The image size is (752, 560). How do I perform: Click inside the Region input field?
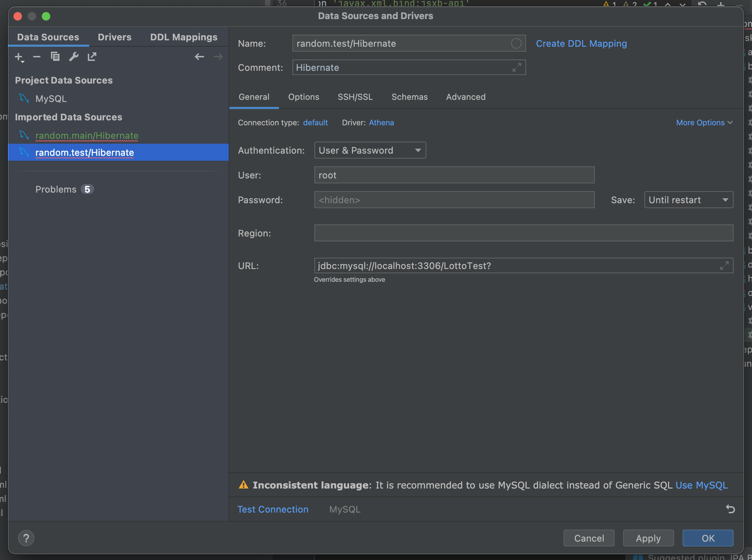(524, 233)
